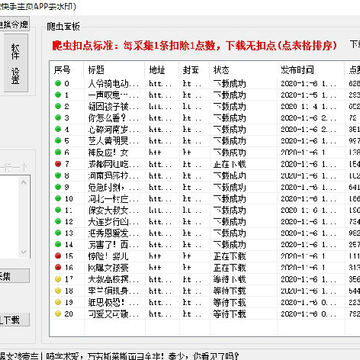
Task: Click the 下载成功 status in row 5
Action: 230,141
